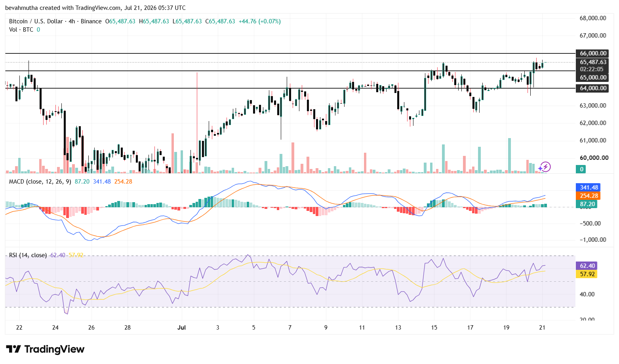Click MACD histogram value 87.20 in legend
This screenshot has height=364, width=619.
[82, 182]
